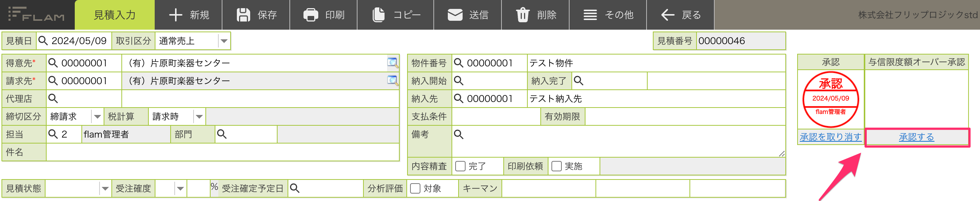
Task: Click コピー text button
Action: pos(407,15)
